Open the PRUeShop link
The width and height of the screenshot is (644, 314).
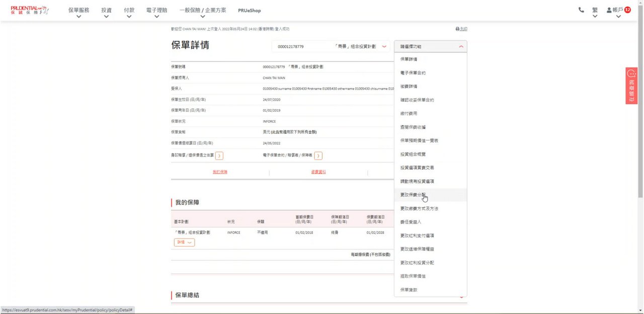tap(249, 11)
